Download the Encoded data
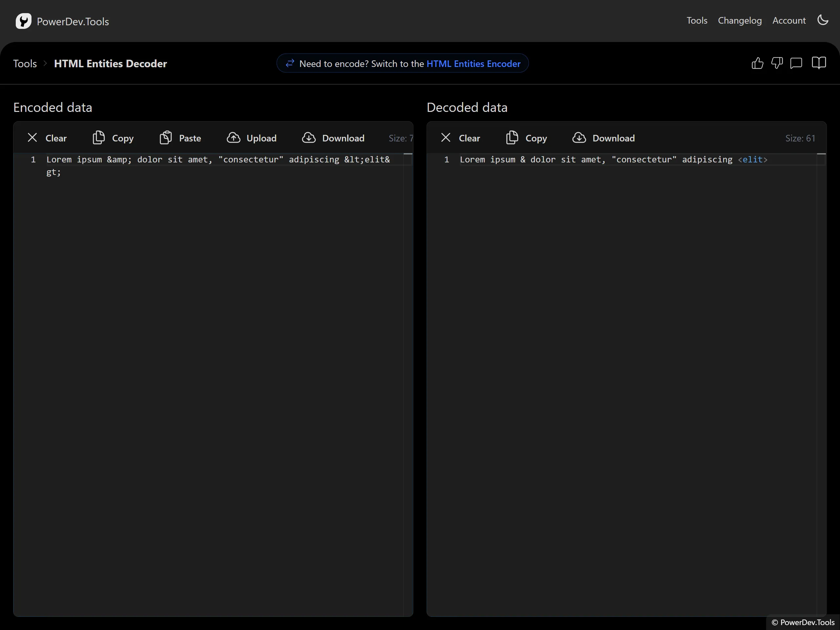Image resolution: width=840 pixels, height=630 pixels. pos(333,138)
